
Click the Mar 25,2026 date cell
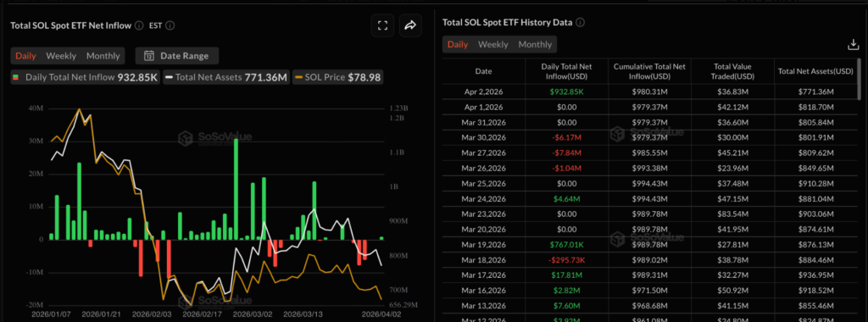[483, 184]
